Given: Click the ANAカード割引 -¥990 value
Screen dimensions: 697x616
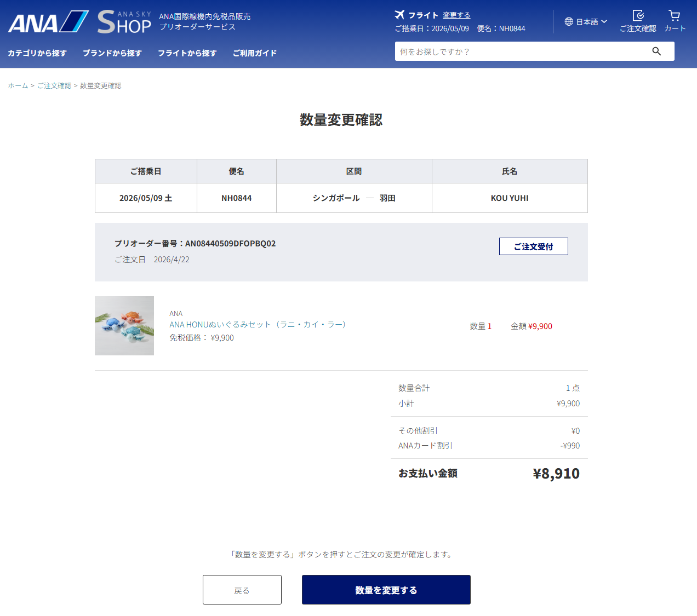Looking at the screenshot, I should tap(570, 446).
